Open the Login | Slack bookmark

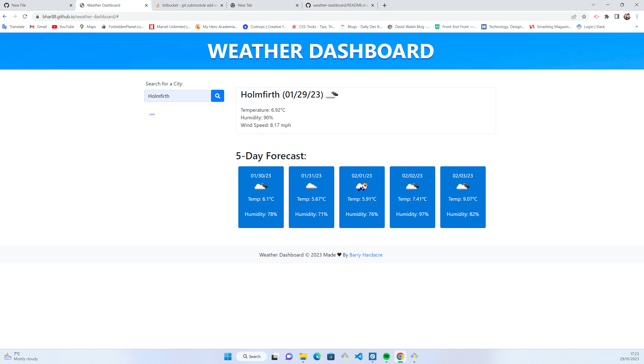pyautogui.click(x=591, y=27)
